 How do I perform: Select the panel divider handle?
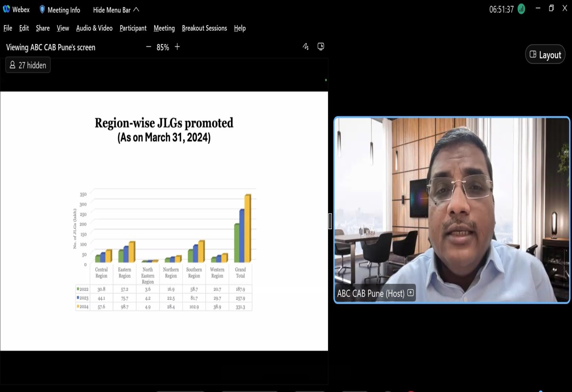[330, 221]
